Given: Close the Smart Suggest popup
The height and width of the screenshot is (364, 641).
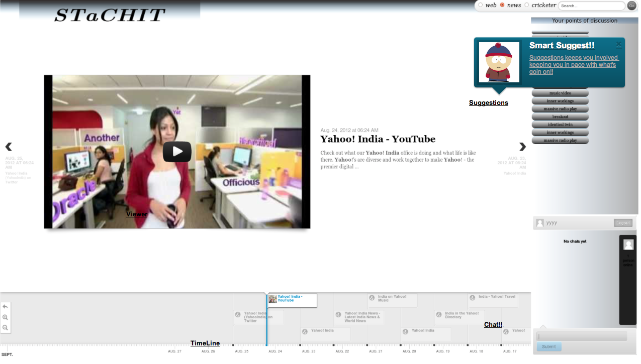Looking at the screenshot, I should pyautogui.click(x=619, y=44).
